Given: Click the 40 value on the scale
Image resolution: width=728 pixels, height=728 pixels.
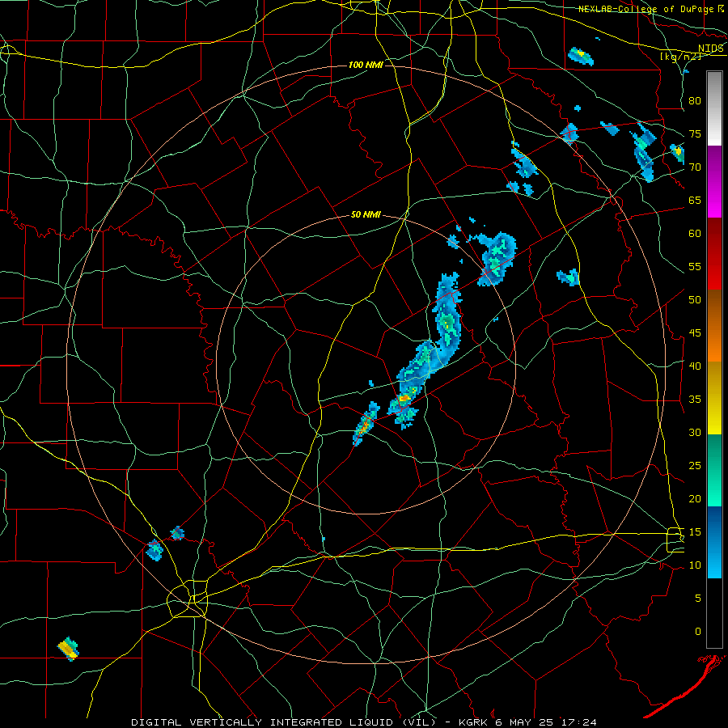Looking at the screenshot, I should tap(695, 366).
